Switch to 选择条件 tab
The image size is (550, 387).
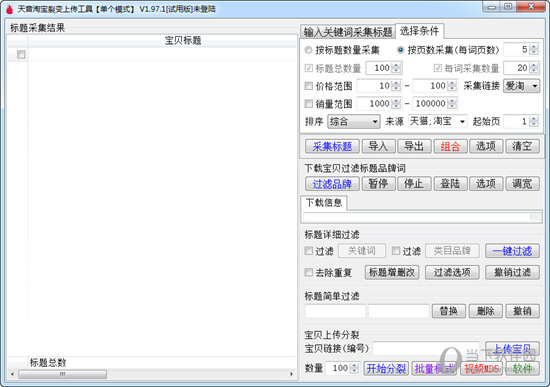tap(419, 31)
